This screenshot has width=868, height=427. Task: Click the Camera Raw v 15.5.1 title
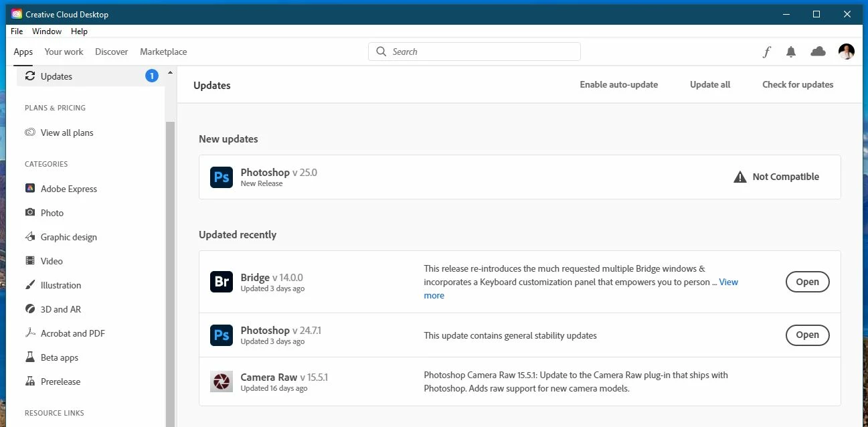284,377
